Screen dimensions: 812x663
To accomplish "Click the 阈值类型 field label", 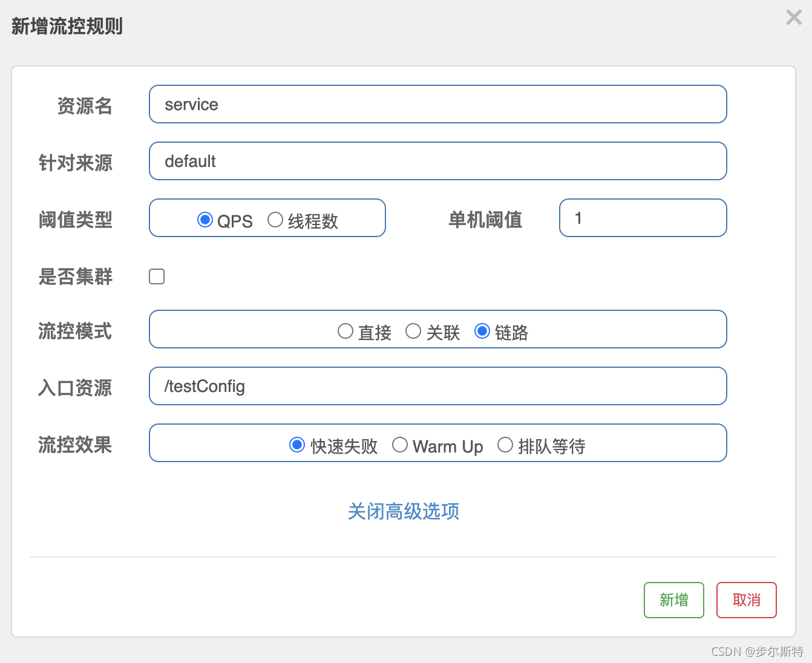I will (x=75, y=220).
